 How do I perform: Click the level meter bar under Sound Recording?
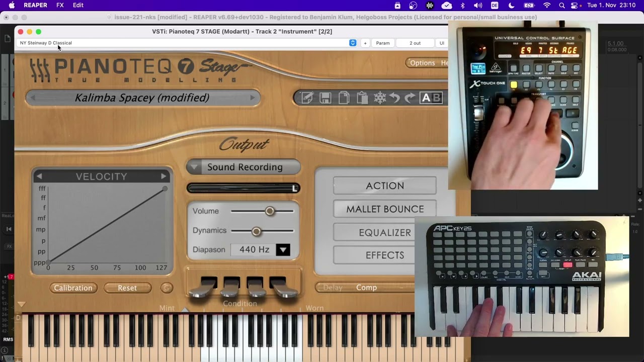pos(244,188)
